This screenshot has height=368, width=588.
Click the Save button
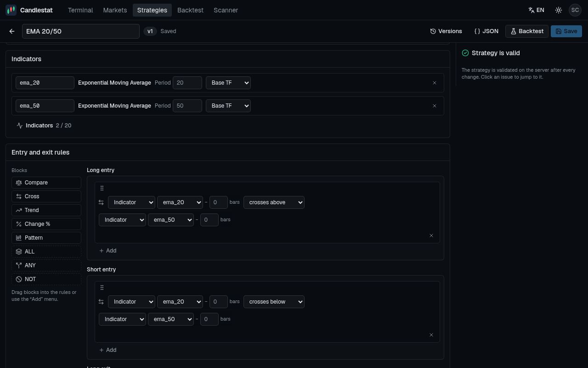pyautogui.click(x=566, y=31)
